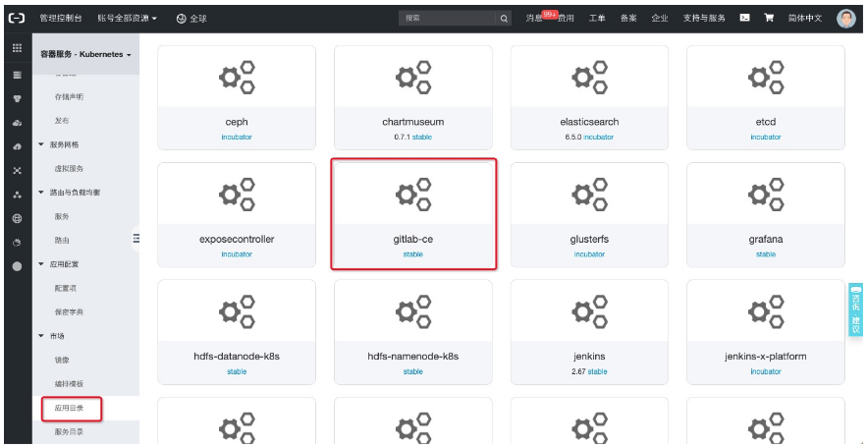
Task: Click the exposecontroller chart gear icon
Action: click(x=237, y=195)
